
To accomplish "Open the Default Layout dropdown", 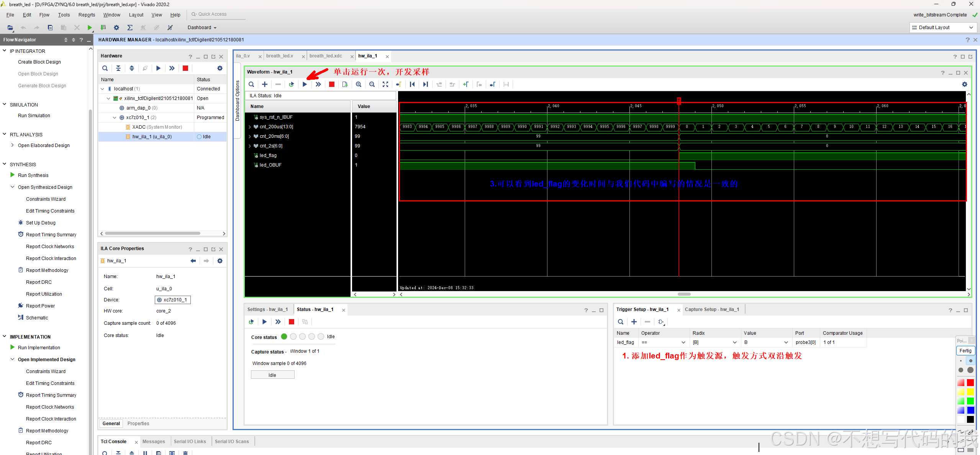I will coord(943,28).
